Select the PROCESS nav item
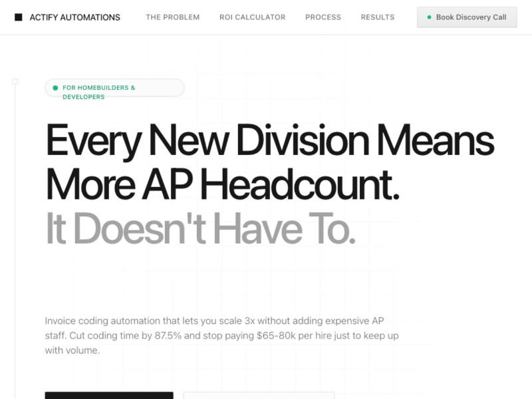Viewport: 532px width, 399px height. pyautogui.click(x=323, y=17)
